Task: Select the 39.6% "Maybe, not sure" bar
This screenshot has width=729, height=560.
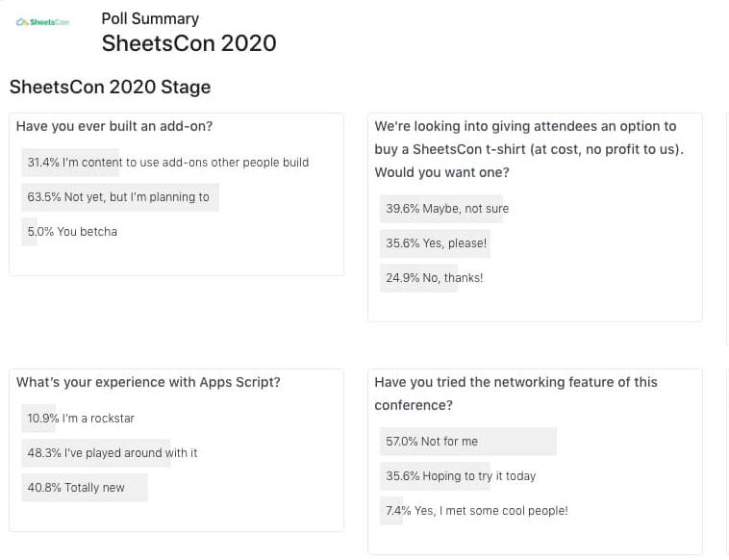Action: 446,209
